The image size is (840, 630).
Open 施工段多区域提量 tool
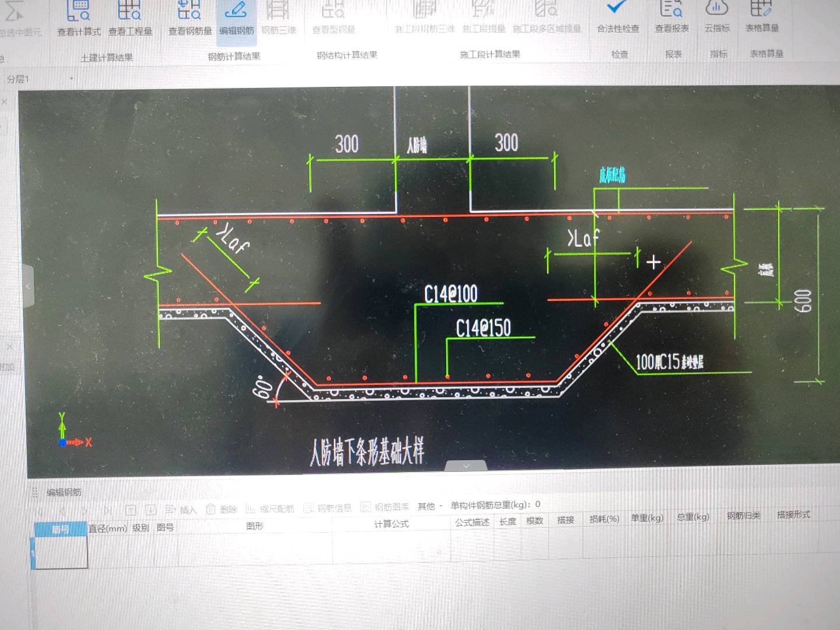pos(547,17)
